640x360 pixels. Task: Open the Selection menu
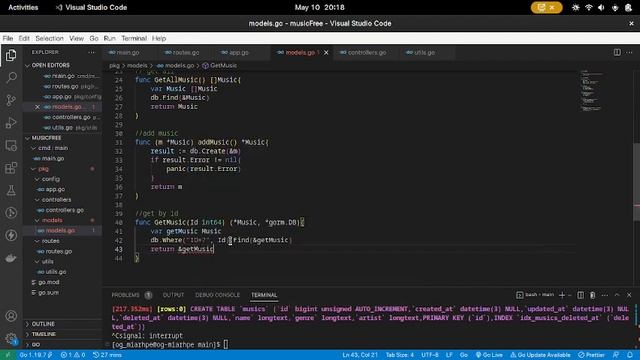pos(49,38)
